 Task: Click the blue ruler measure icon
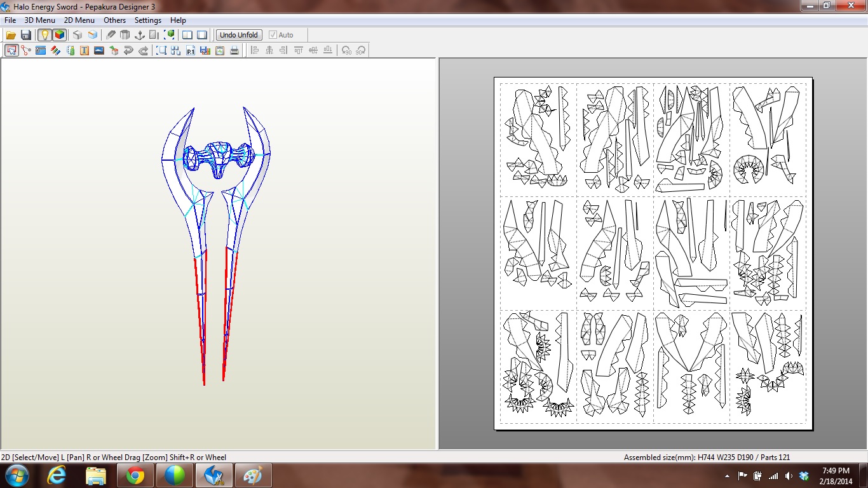(41, 50)
